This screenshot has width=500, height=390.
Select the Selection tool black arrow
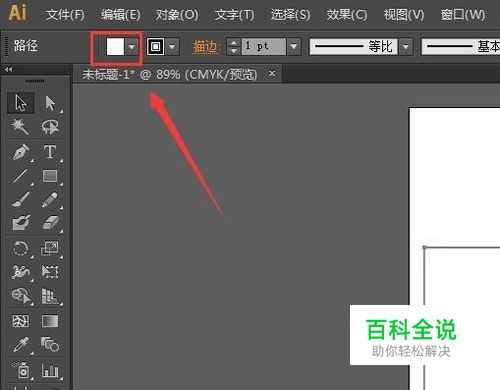(x=21, y=102)
